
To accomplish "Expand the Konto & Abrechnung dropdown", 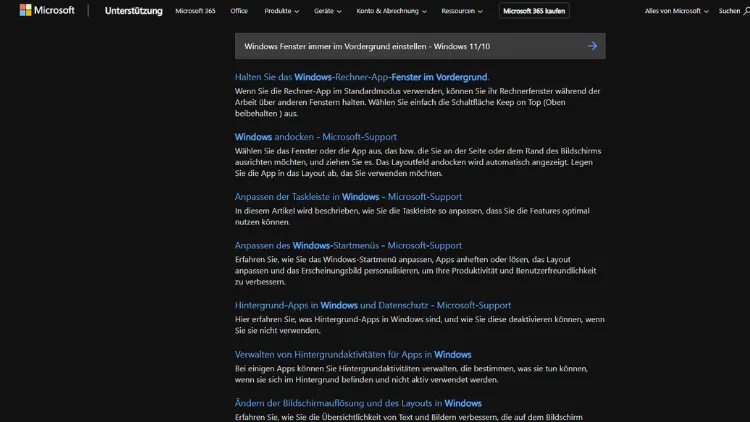I will click(x=391, y=11).
